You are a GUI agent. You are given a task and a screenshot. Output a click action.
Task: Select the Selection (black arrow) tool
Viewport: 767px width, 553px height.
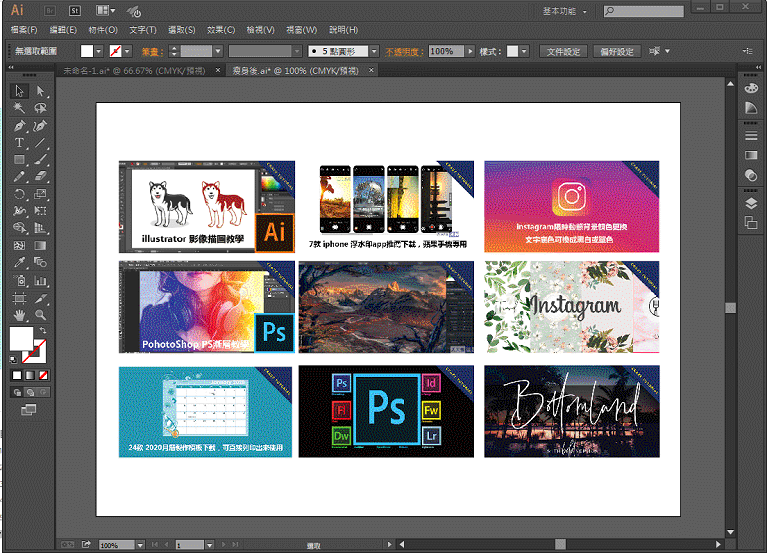click(19, 91)
